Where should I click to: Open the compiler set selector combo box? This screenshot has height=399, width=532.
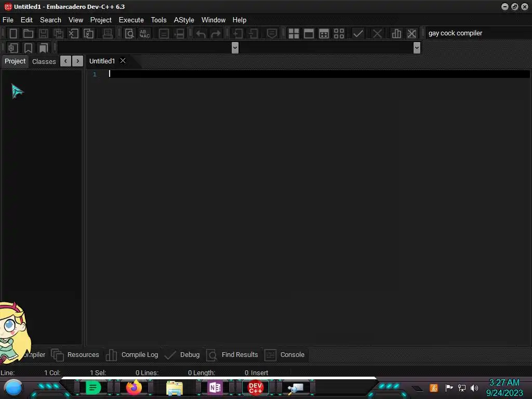click(478, 33)
